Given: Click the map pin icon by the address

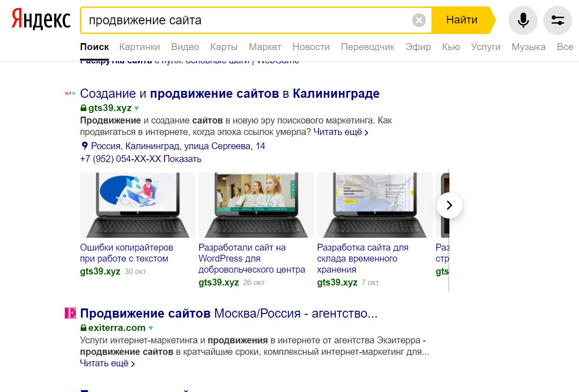Looking at the screenshot, I should 85,146.
